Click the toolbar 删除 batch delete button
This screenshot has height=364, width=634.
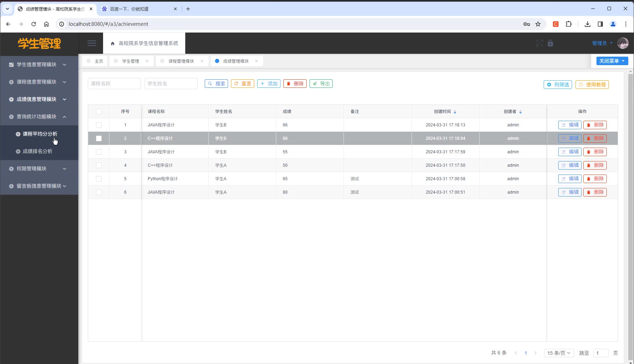pyautogui.click(x=295, y=84)
